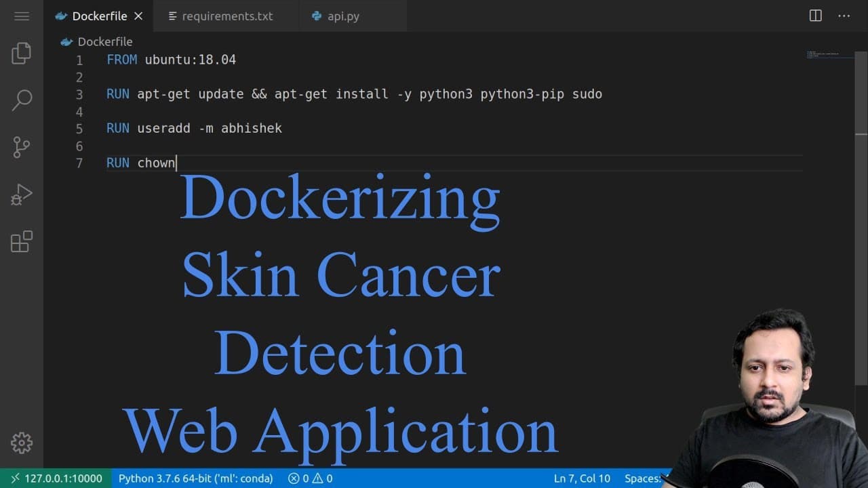Click 'sudo' at end of line 3

coord(587,94)
